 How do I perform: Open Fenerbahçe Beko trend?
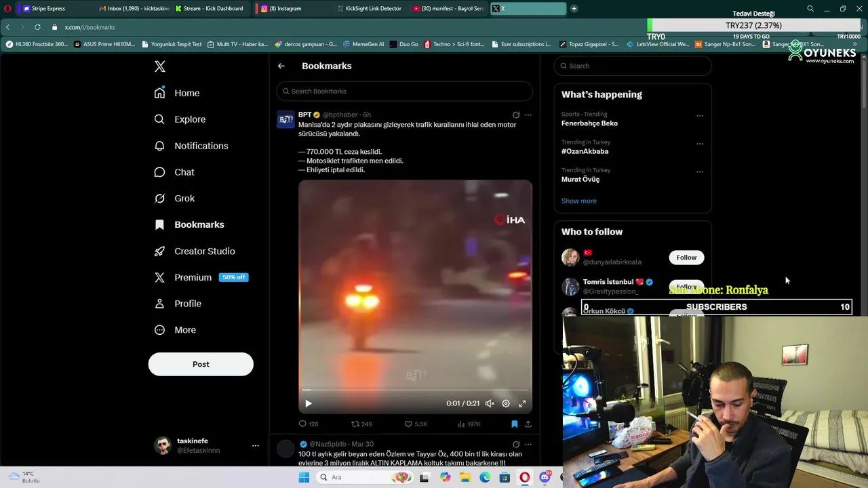pyautogui.click(x=589, y=123)
